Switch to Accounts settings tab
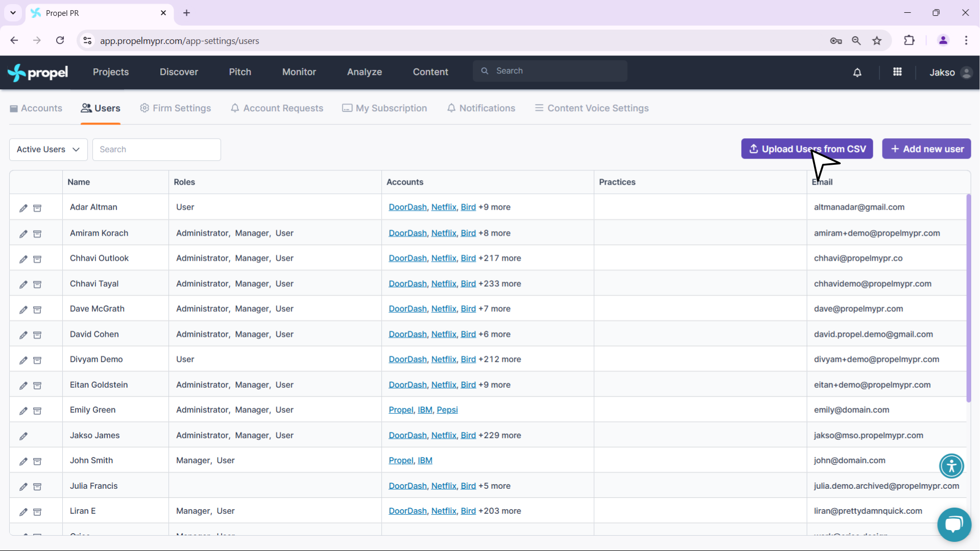The width and height of the screenshot is (980, 551). pyautogui.click(x=36, y=108)
